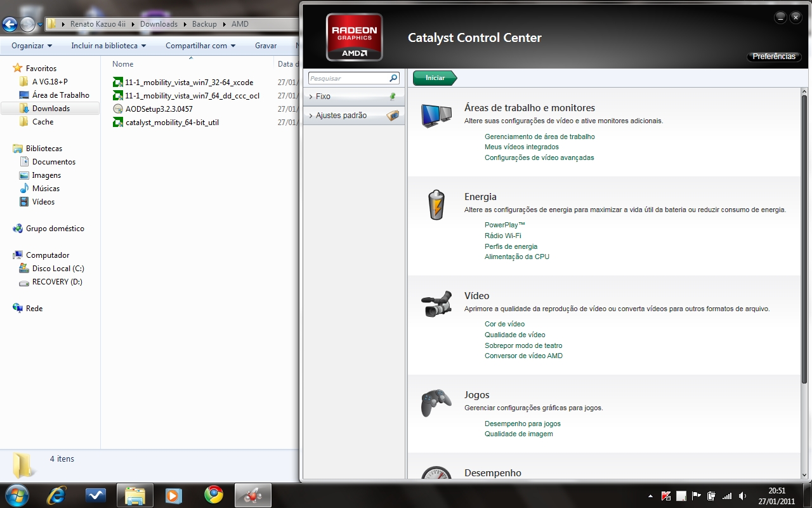Viewport: 812px width, 508px height.
Task: Open Conversor de vídeo AMD link
Action: coord(523,356)
